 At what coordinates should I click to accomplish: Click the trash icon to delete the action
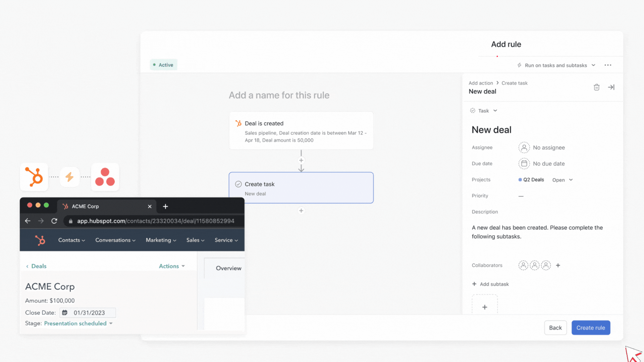(x=597, y=87)
